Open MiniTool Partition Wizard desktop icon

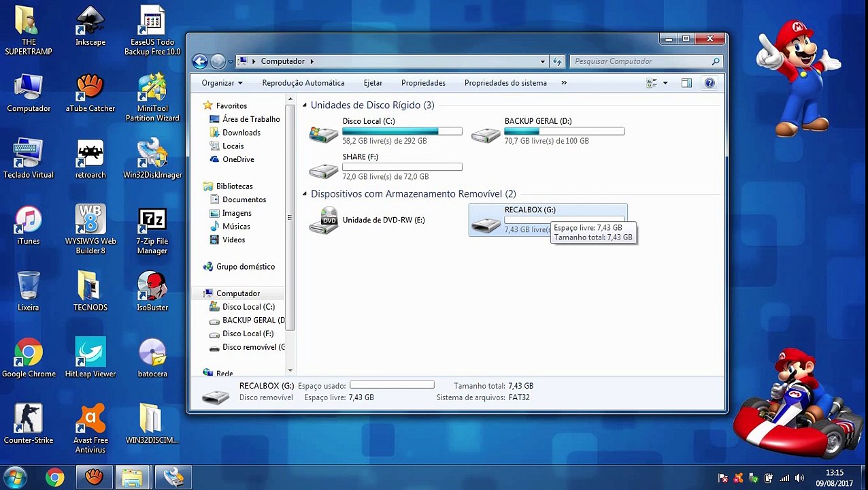pyautogui.click(x=152, y=98)
